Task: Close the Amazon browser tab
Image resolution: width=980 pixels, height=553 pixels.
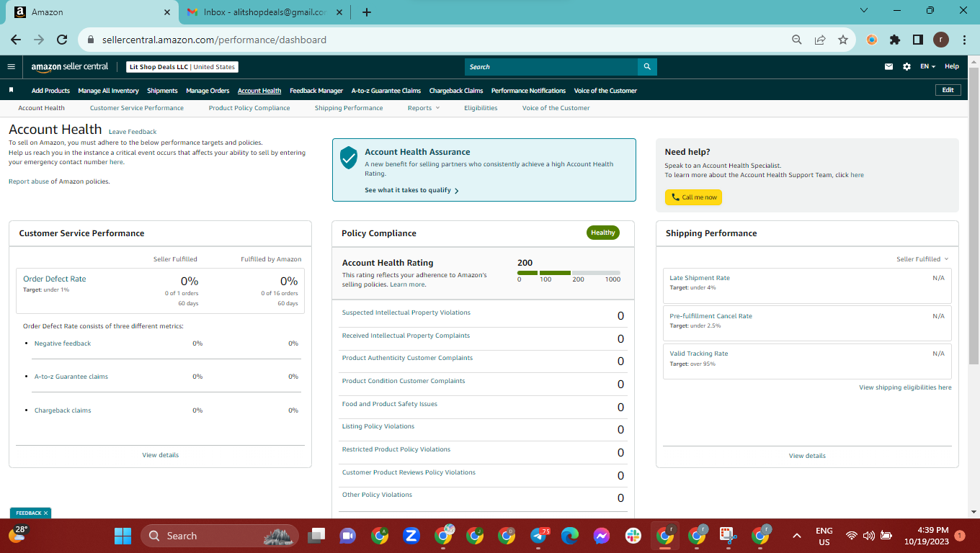Action: (x=167, y=12)
